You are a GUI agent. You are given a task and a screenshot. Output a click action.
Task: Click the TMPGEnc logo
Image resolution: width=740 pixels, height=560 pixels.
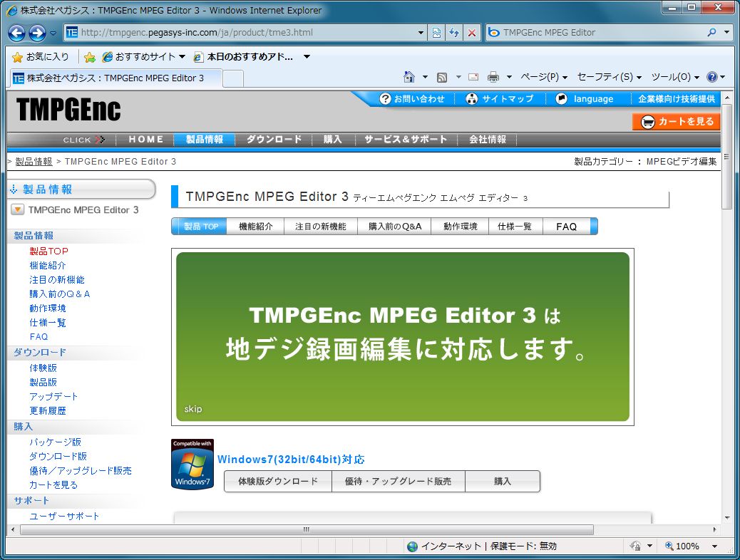[x=68, y=110]
